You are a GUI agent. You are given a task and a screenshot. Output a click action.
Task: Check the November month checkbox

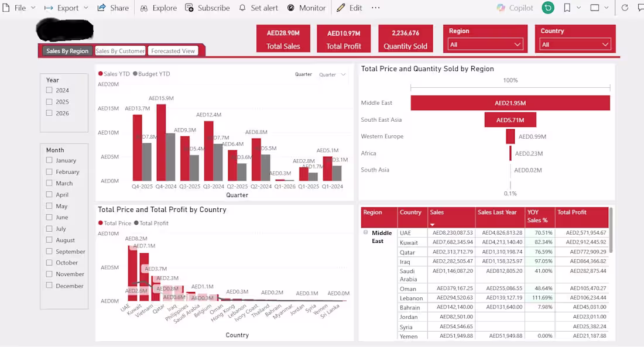point(49,274)
